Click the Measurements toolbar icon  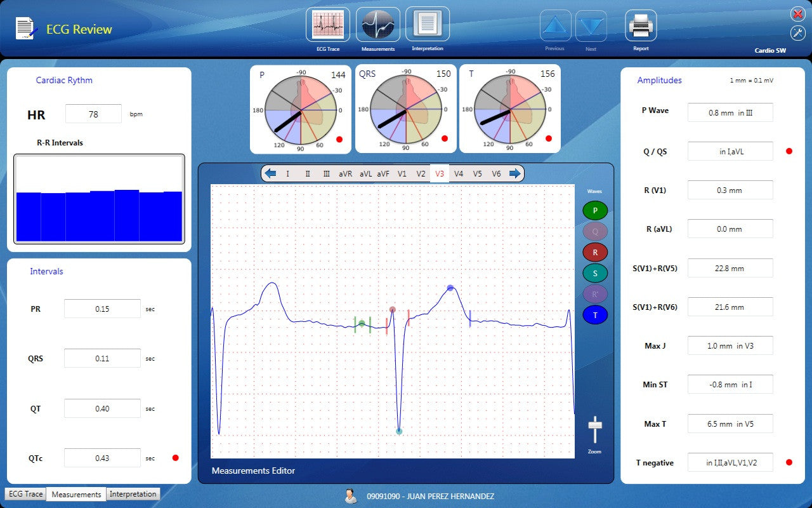point(378,25)
